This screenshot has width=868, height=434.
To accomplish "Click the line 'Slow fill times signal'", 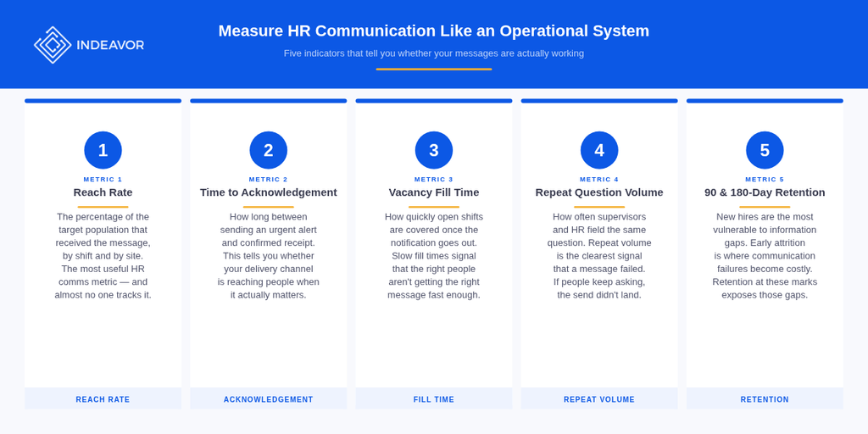I will click(434, 256).
